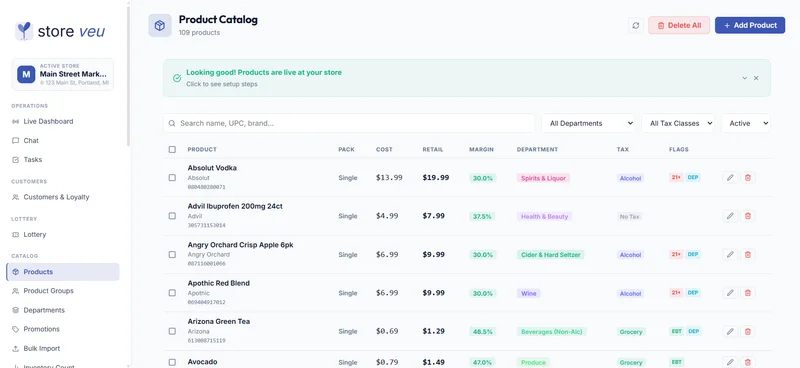800x368 pixels.
Task: Edit Advil Ibuprofen 200mg 24ct pencil icon
Action: [x=730, y=216]
